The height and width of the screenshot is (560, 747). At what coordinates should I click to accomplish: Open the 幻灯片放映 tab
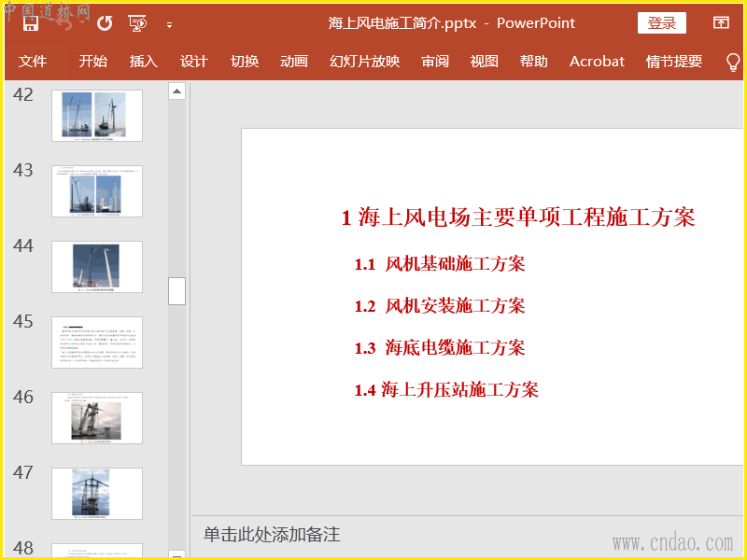pos(364,62)
